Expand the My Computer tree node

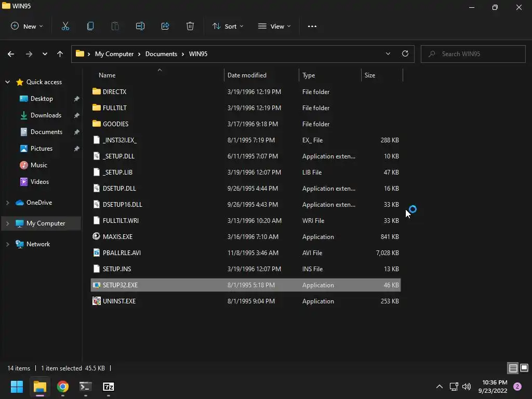coord(7,223)
